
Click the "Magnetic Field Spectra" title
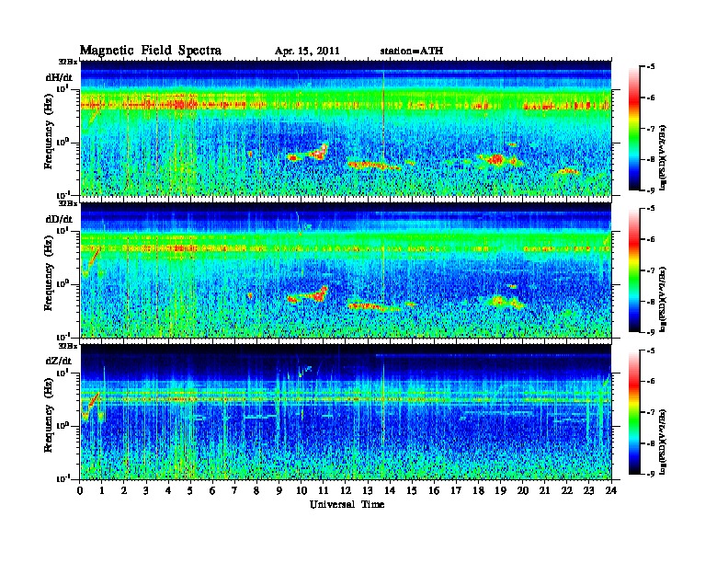[151, 51]
